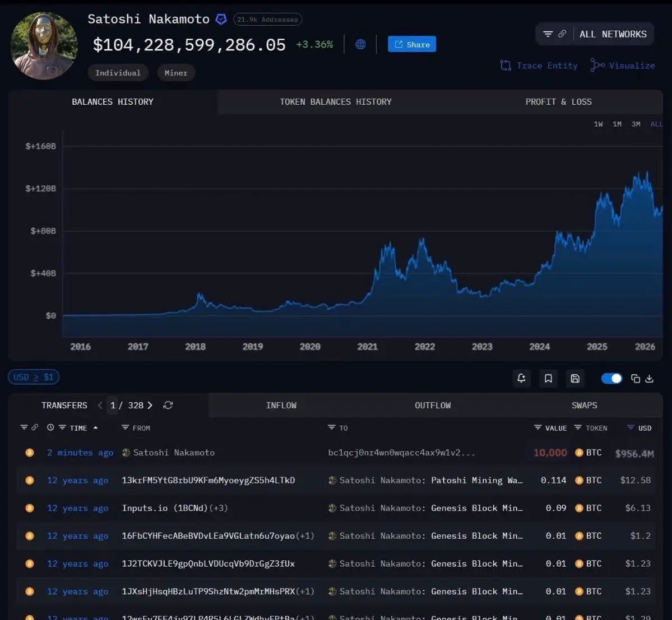Click the USD ≥ $1 filter chip
Image resolution: width=672 pixels, height=620 pixels.
[x=34, y=377]
